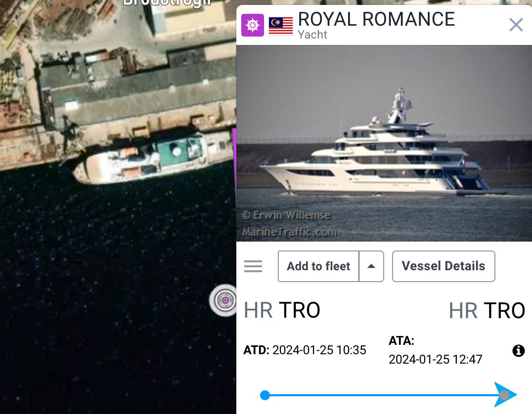This screenshot has width=532, height=414.
Task: Open the Royal Romance yacht photo
Action: click(x=384, y=143)
